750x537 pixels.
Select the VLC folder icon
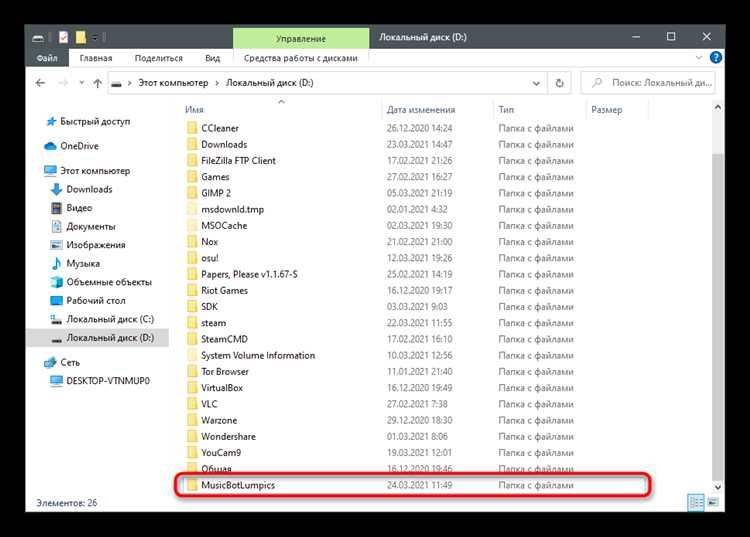[x=192, y=404]
